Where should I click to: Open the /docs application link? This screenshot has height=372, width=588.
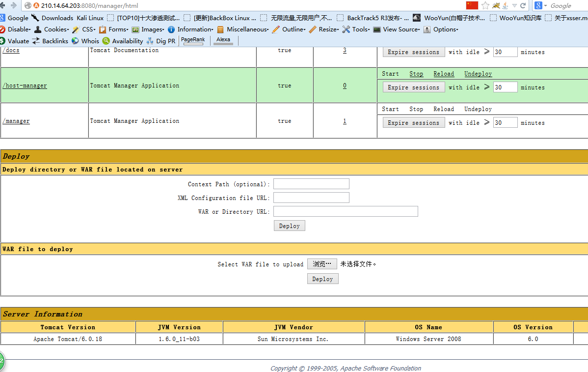11,50
